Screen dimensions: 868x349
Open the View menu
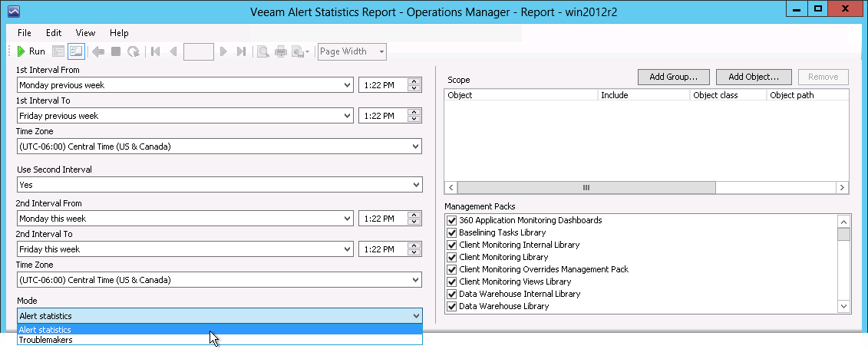pyautogui.click(x=85, y=33)
